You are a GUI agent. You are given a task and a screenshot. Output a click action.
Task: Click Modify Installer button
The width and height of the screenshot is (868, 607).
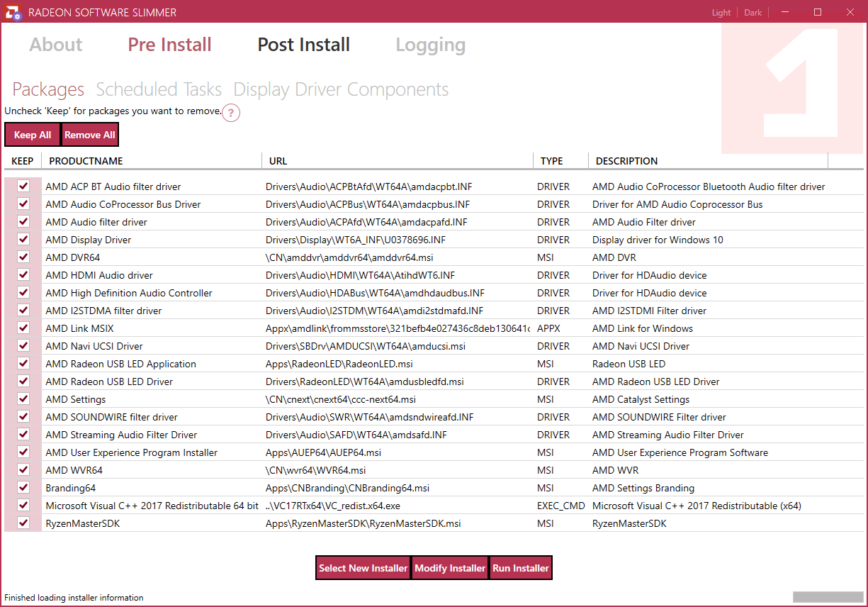point(450,568)
